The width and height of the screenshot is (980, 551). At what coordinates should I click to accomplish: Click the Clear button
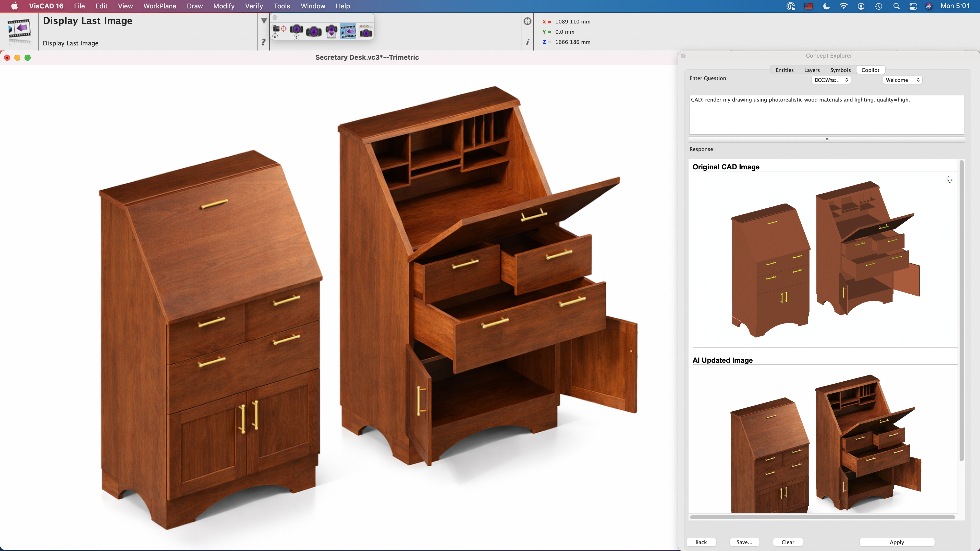pos(788,542)
